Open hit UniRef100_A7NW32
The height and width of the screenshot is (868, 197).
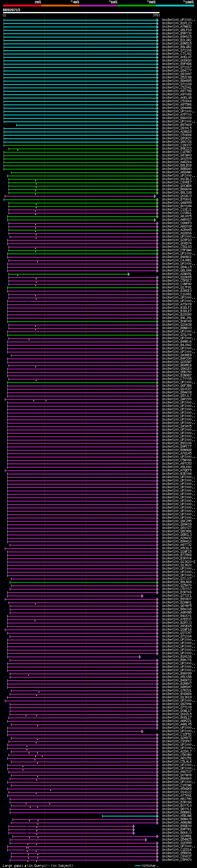coord(177,26)
